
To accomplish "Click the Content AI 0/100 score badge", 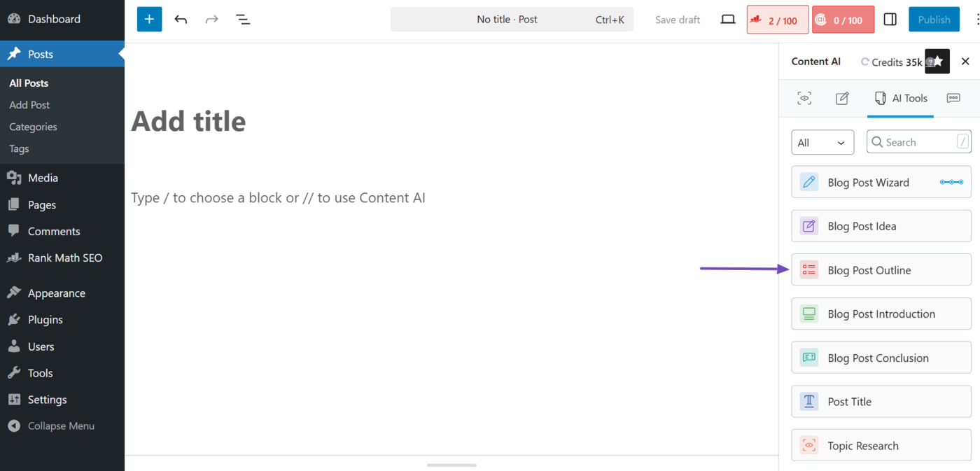I will click(843, 19).
